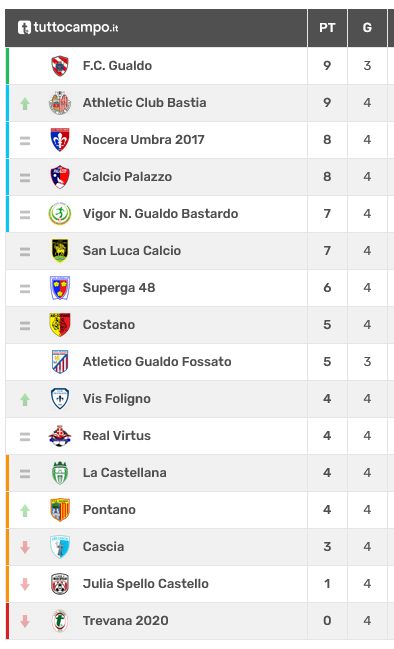Click the Pontano points value cell
394x649 pixels.
click(x=327, y=510)
